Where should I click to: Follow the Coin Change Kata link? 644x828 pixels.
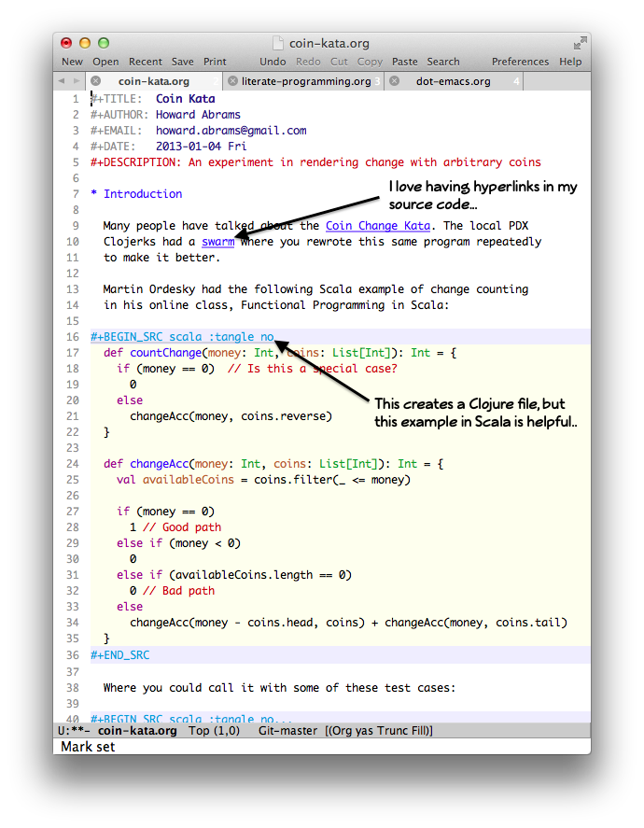tap(378, 226)
